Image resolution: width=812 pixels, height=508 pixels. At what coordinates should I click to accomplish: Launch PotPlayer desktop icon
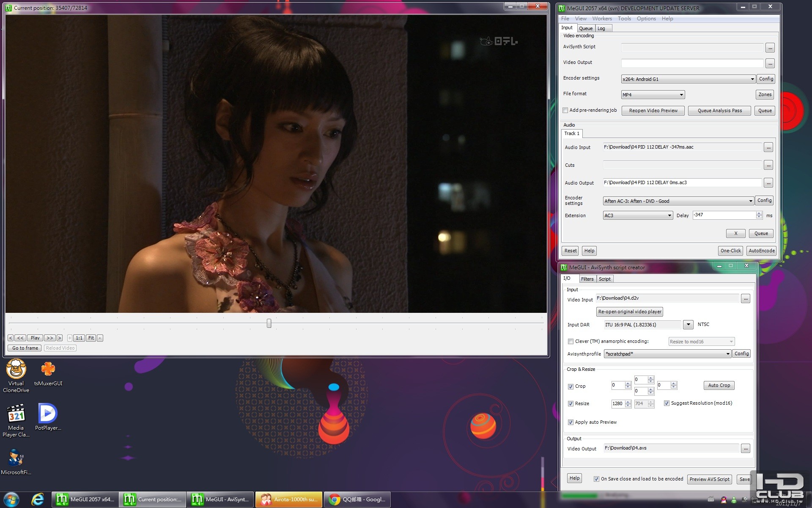tap(48, 414)
